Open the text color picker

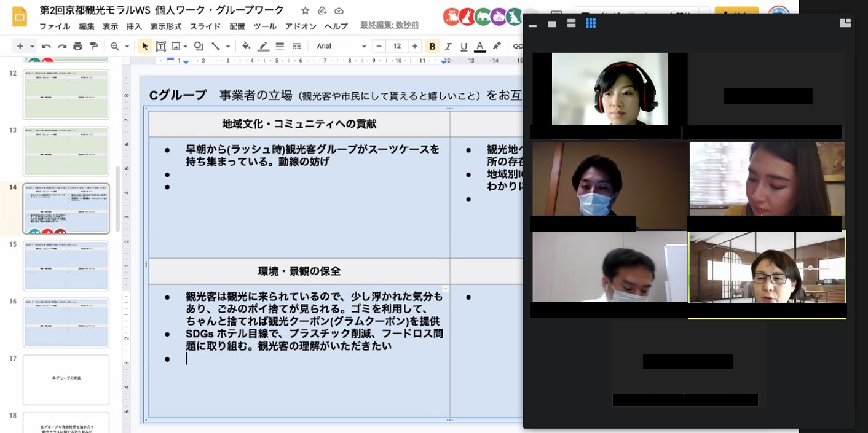point(480,46)
